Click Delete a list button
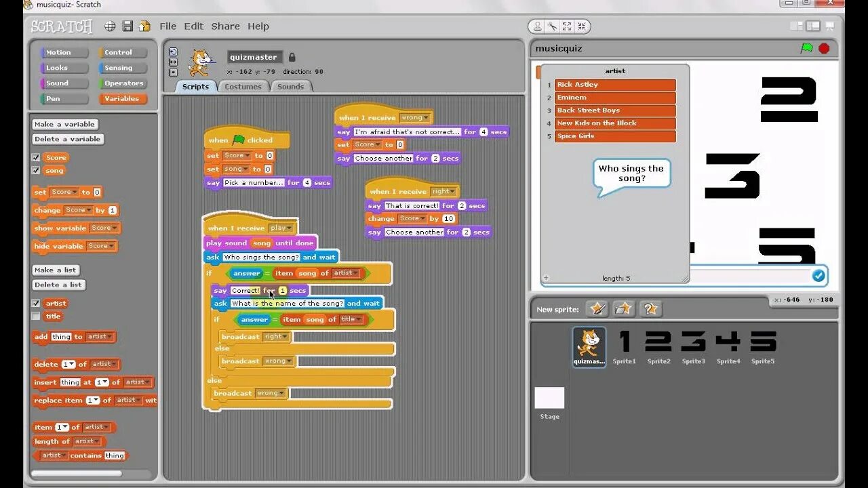This screenshot has height=488, width=868. (58, 285)
